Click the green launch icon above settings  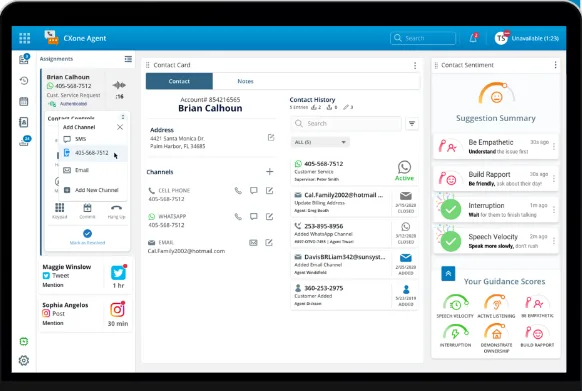(24, 341)
